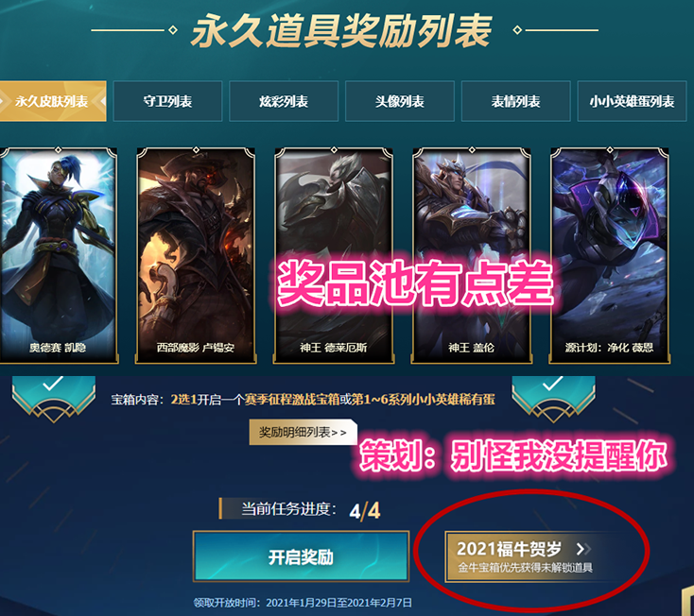Click the 奥德赛 凯隐 skin card
The width and height of the screenshot is (694, 616).
(x=59, y=256)
